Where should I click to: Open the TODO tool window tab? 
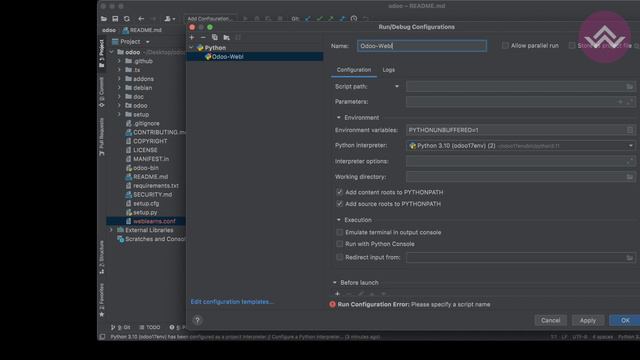tap(150, 327)
